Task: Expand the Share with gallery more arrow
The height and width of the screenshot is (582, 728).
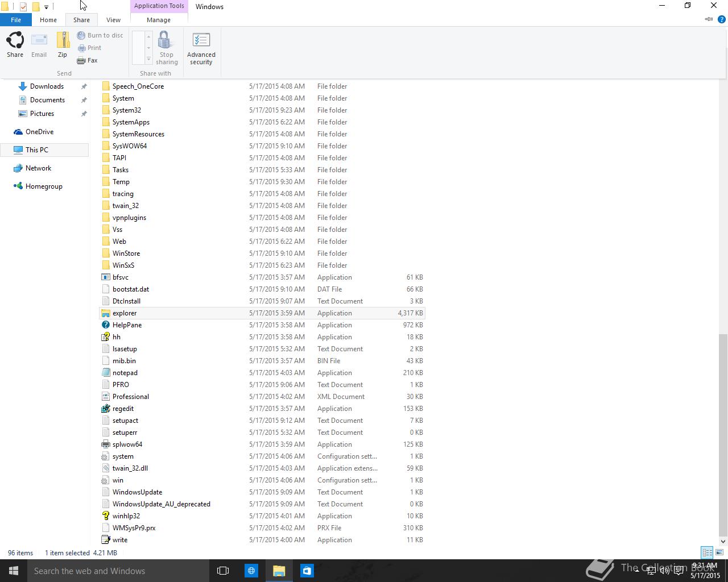Action: tap(148, 60)
